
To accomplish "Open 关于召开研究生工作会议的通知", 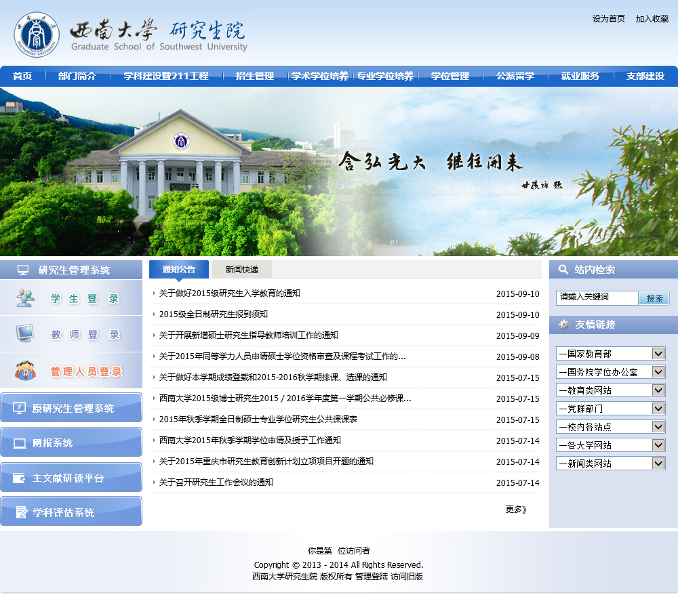I will coord(216,482).
